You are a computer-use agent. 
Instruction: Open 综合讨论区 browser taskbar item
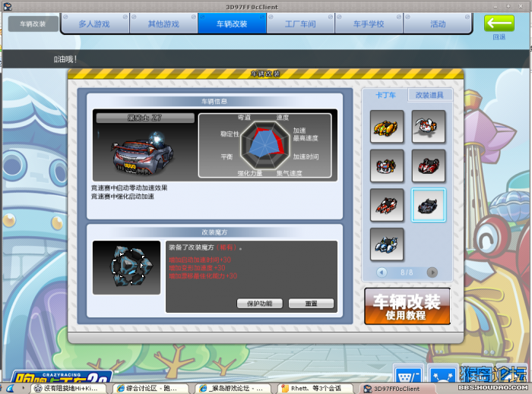(150, 388)
